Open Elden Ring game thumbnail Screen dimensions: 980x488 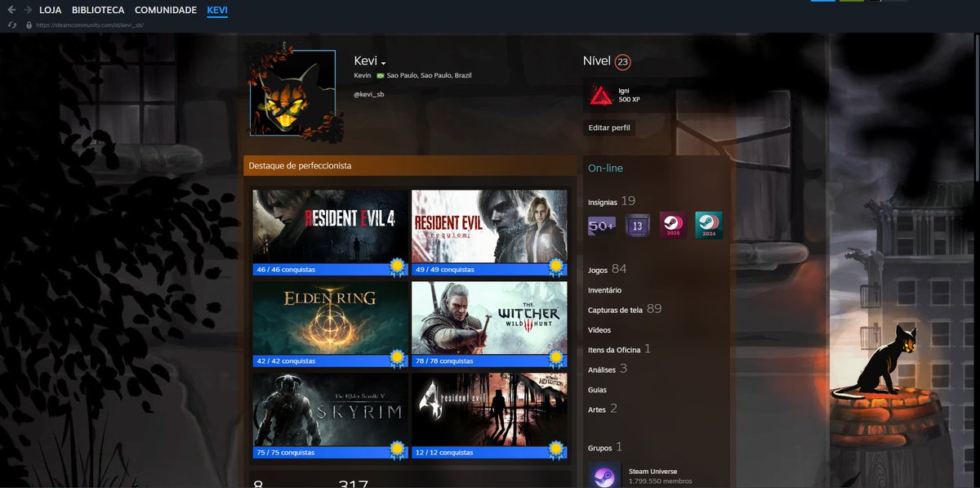pyautogui.click(x=331, y=318)
